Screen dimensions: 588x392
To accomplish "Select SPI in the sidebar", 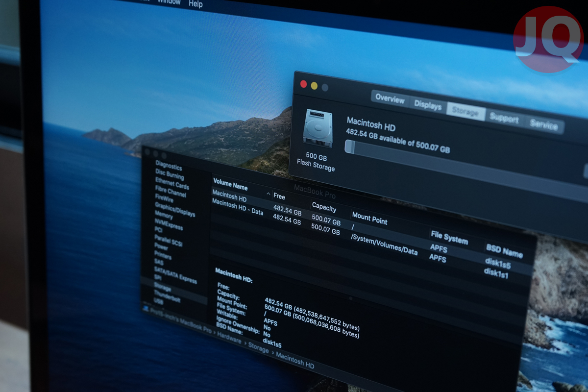I will (158, 278).
